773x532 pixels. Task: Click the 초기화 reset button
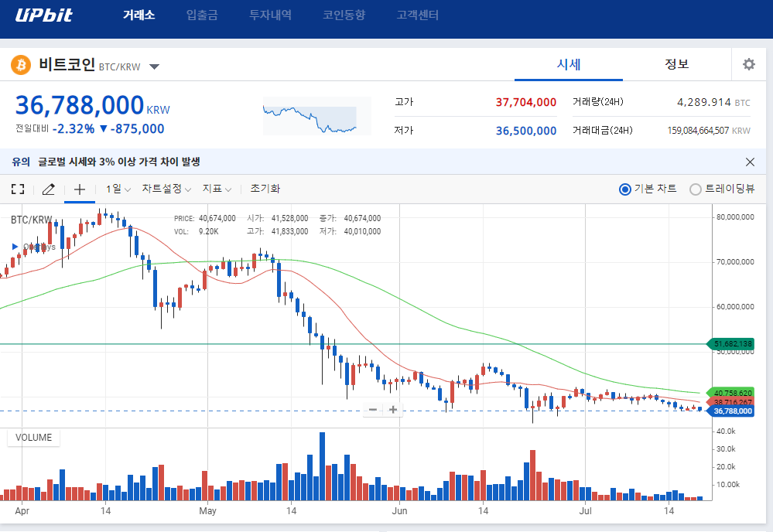(265, 189)
